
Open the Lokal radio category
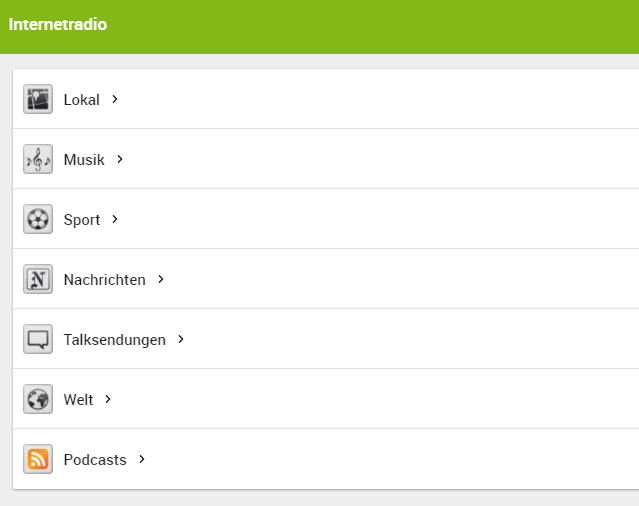coord(81,99)
